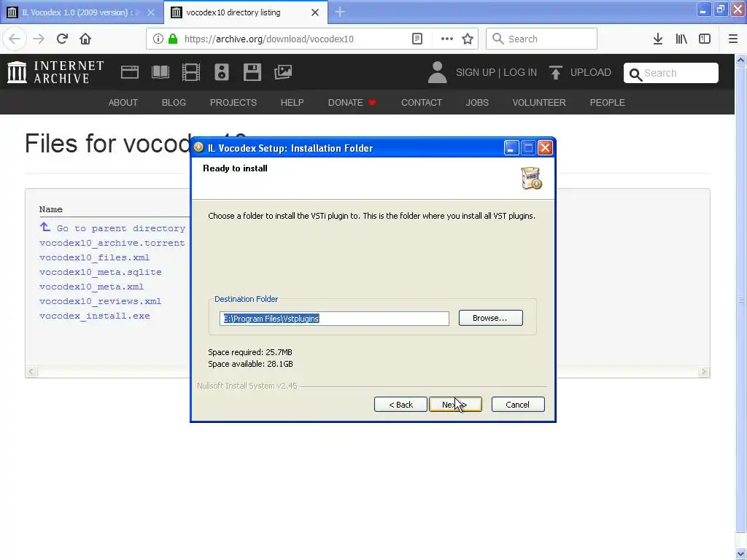Close the vocodex10 directory listing tab
747x560 pixels.
tap(315, 12)
